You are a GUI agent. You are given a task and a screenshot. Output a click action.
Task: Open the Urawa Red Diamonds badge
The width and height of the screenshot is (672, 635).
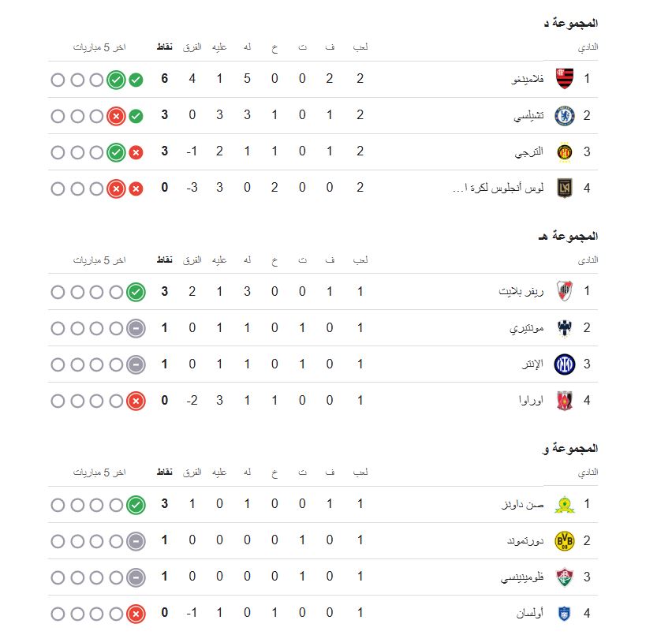click(566, 400)
